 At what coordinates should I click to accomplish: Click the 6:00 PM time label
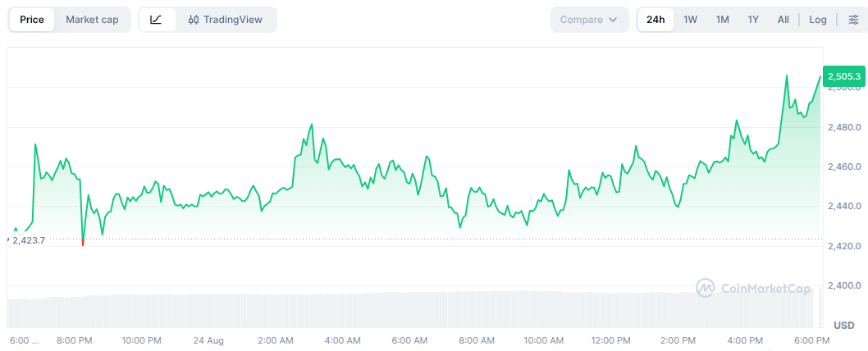[811, 340]
